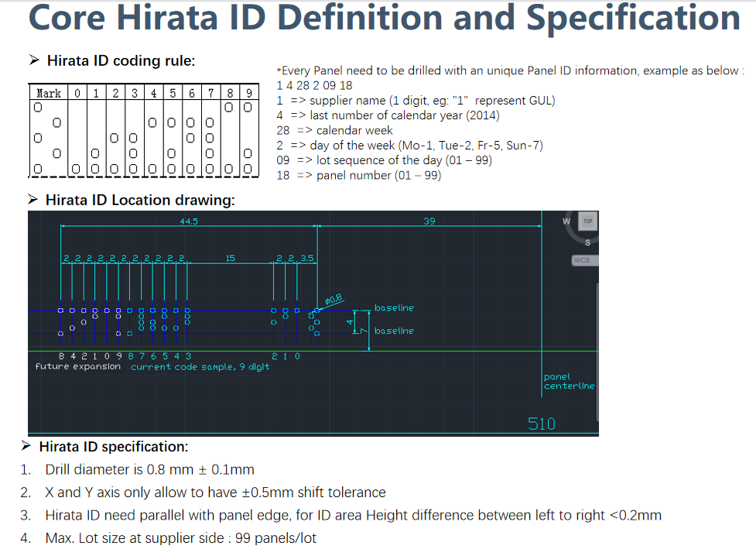Viewport: 756px width, 549px height.
Task: Click the 44.5 dimension in the drawing
Action: (189, 221)
